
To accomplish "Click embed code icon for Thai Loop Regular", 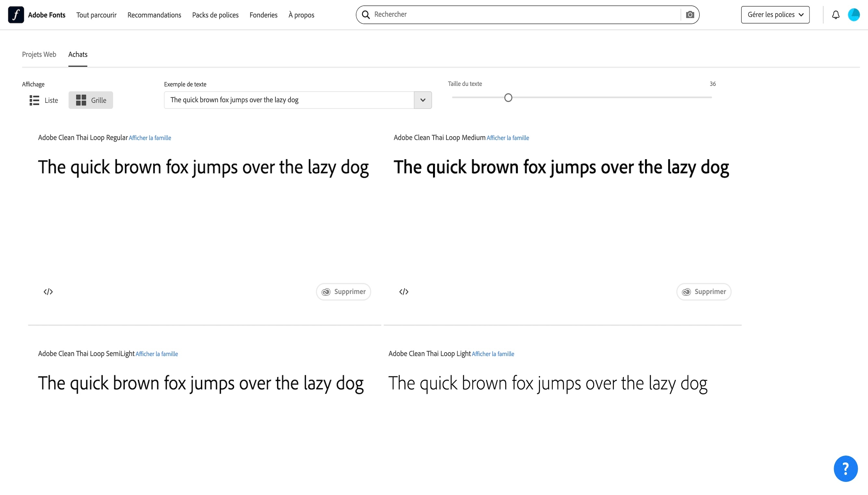I will pyautogui.click(x=48, y=292).
